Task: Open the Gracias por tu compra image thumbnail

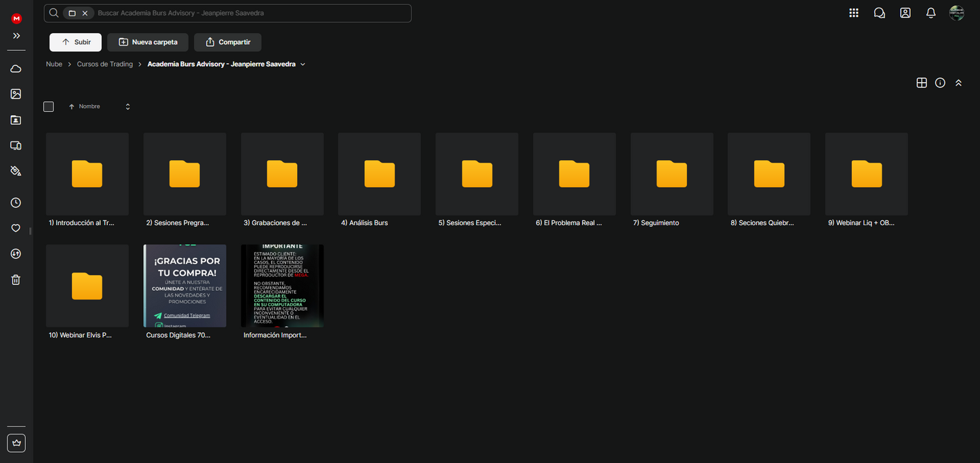Action: (184, 286)
